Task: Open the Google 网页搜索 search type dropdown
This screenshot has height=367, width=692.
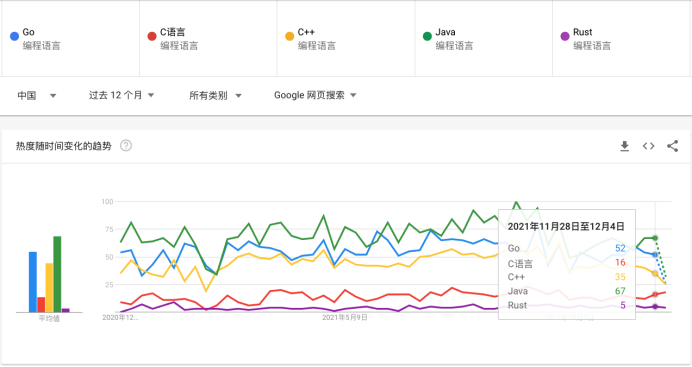Action: click(315, 95)
